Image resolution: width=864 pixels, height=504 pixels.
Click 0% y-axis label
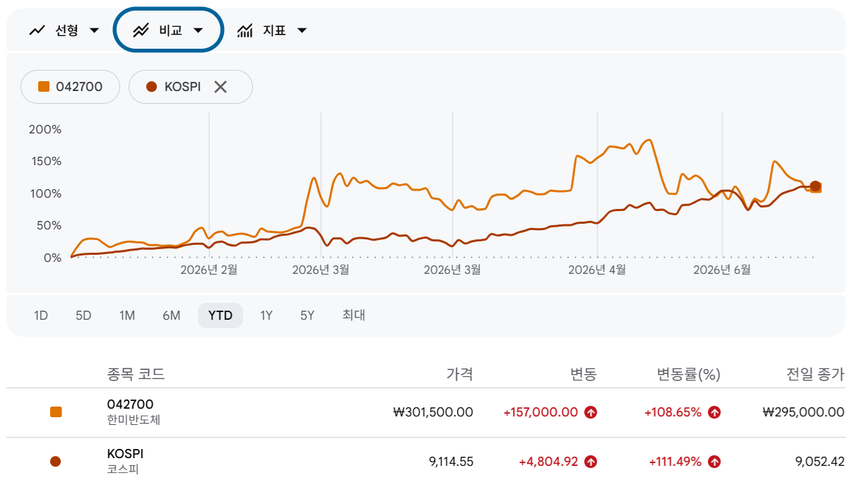pos(52,258)
